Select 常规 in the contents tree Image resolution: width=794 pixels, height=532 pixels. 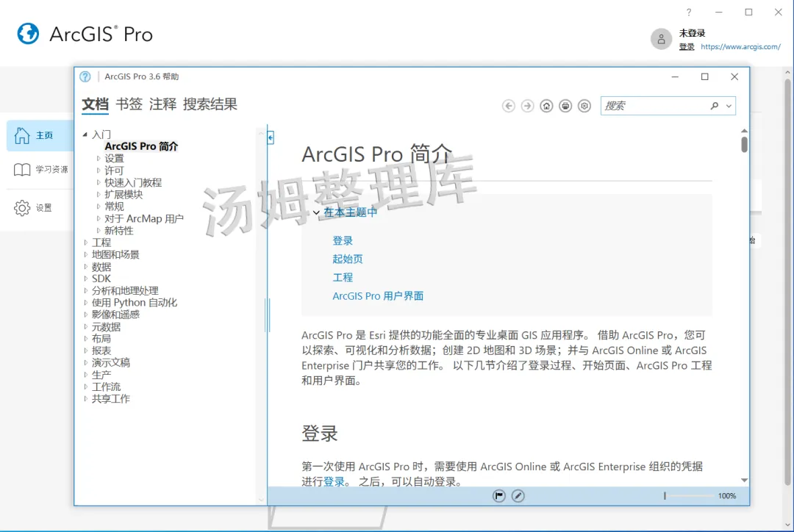pos(114,206)
